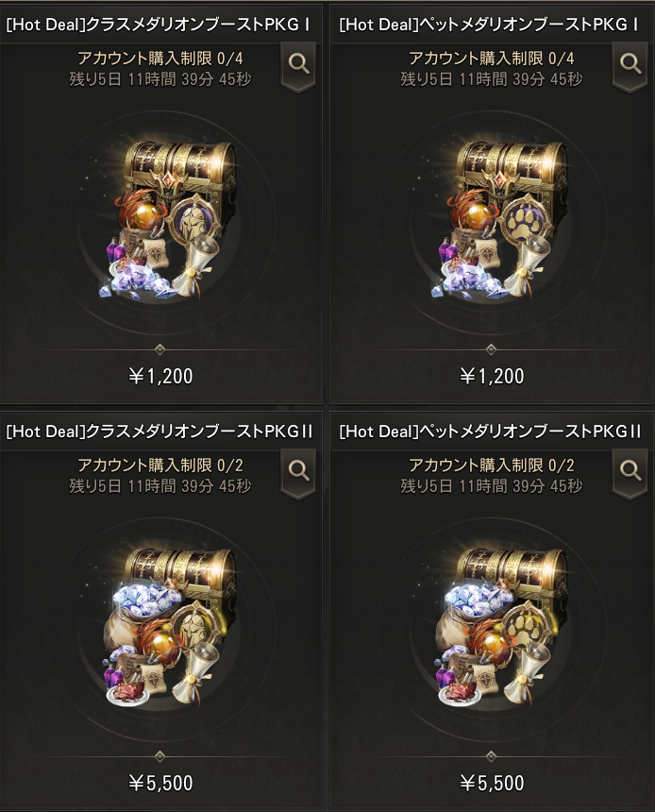The image size is (655, 812).
Task: Open magnifier on ペットメダリオンブーストPKG II
Action: 630,471
